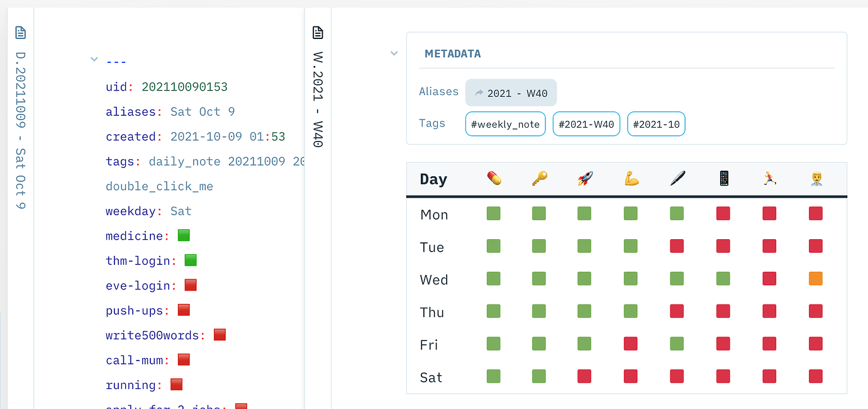
Task: Click Wed's green square under the phone column
Action: point(723,278)
